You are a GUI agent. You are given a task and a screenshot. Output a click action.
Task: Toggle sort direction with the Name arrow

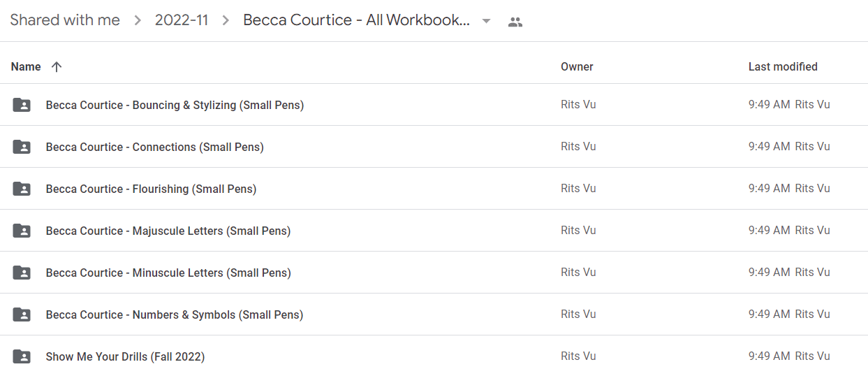coord(57,66)
